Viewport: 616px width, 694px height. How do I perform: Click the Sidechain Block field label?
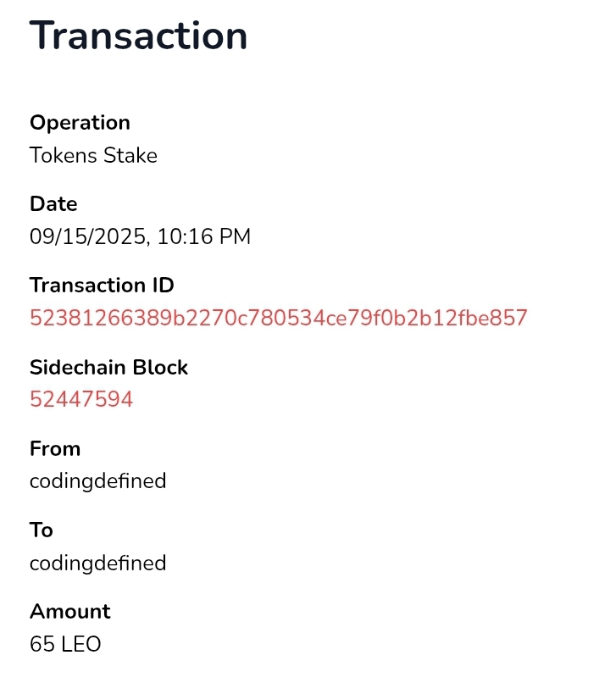point(108,368)
